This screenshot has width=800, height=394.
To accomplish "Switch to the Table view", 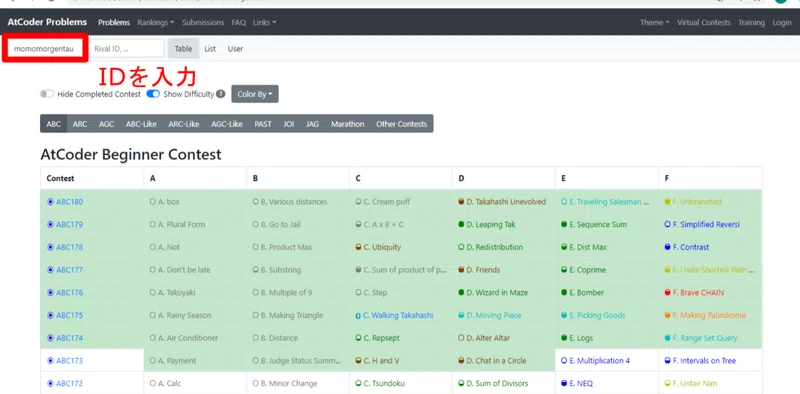I will 183,49.
